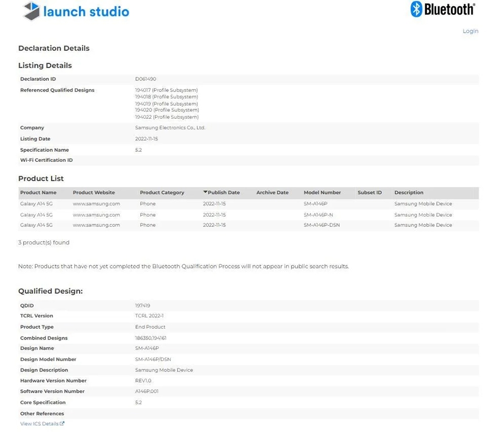Select Listing Date value 2022-11-15
Screen dimensions: 504x432
click(x=146, y=139)
